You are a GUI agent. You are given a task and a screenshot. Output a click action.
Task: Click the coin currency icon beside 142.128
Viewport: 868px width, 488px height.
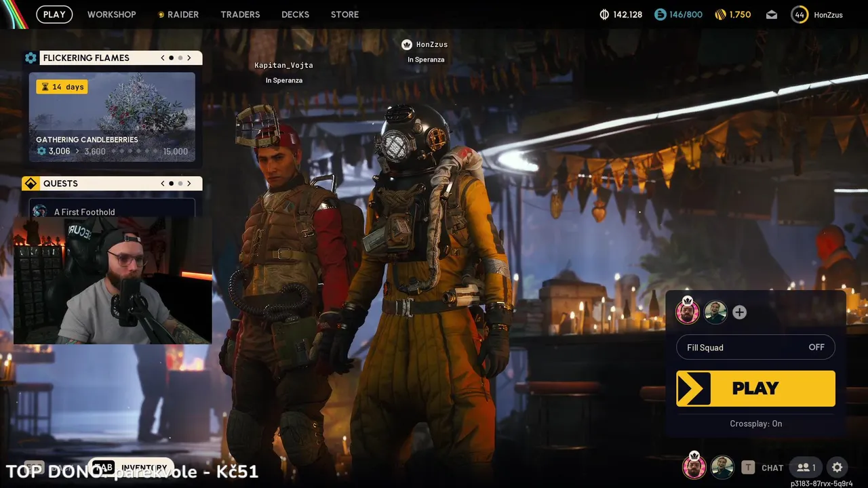pos(604,14)
